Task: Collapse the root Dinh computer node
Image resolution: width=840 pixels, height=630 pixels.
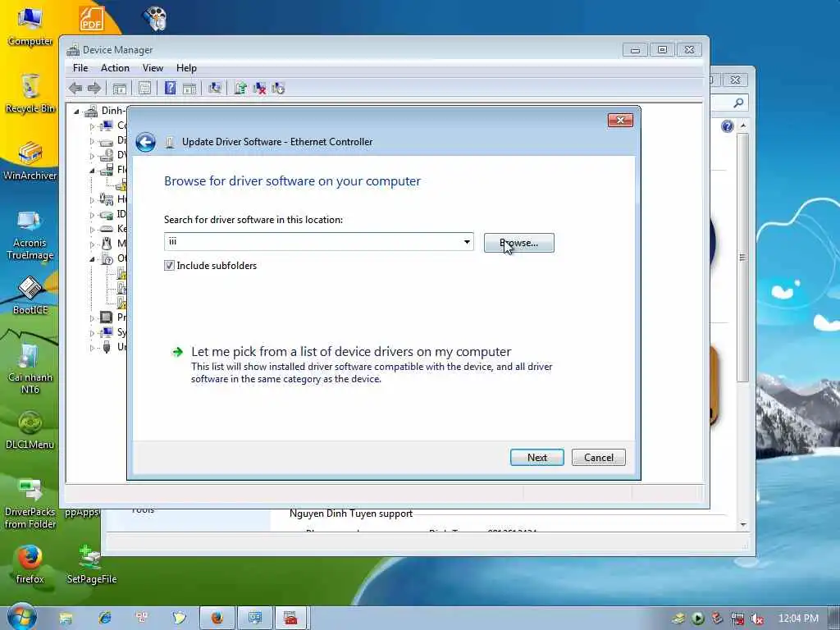Action: (76, 112)
